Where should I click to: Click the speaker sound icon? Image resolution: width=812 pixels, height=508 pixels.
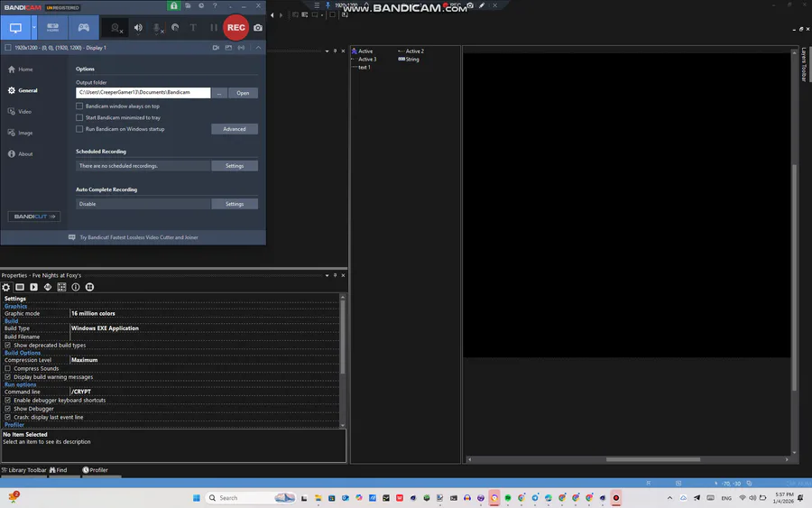[138, 28]
